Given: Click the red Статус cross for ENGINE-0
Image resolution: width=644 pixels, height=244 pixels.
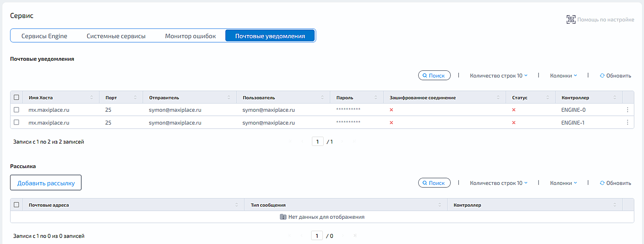Looking at the screenshot, I should click(514, 110).
